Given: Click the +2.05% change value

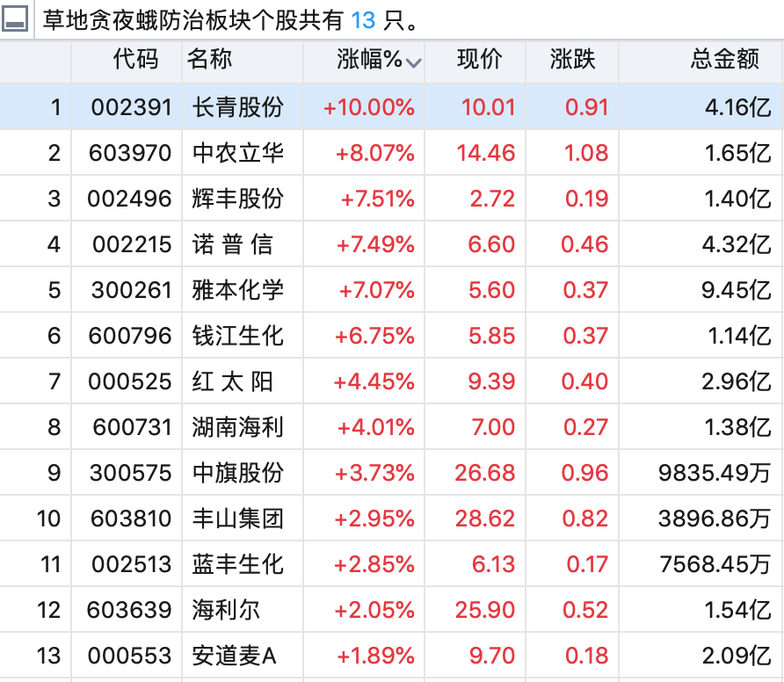Looking at the screenshot, I should (374, 610).
